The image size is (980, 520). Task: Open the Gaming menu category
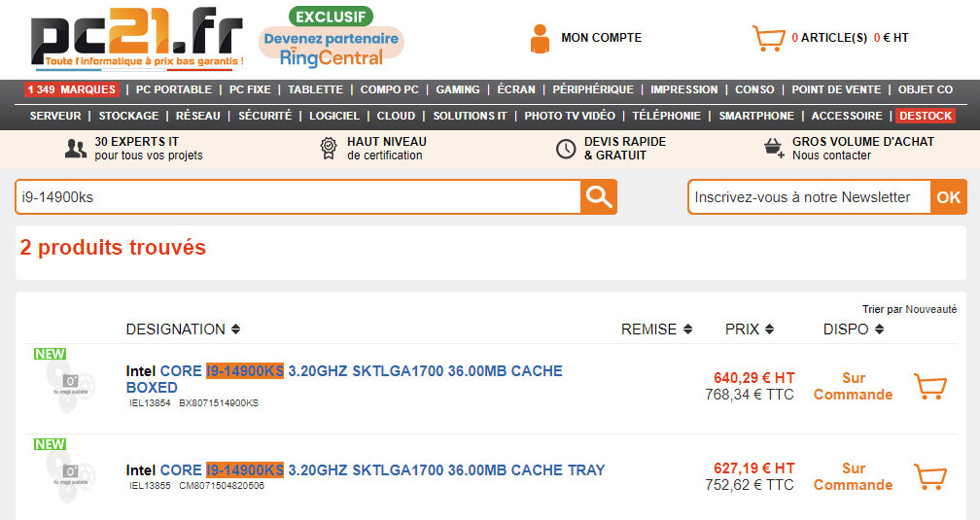[458, 89]
